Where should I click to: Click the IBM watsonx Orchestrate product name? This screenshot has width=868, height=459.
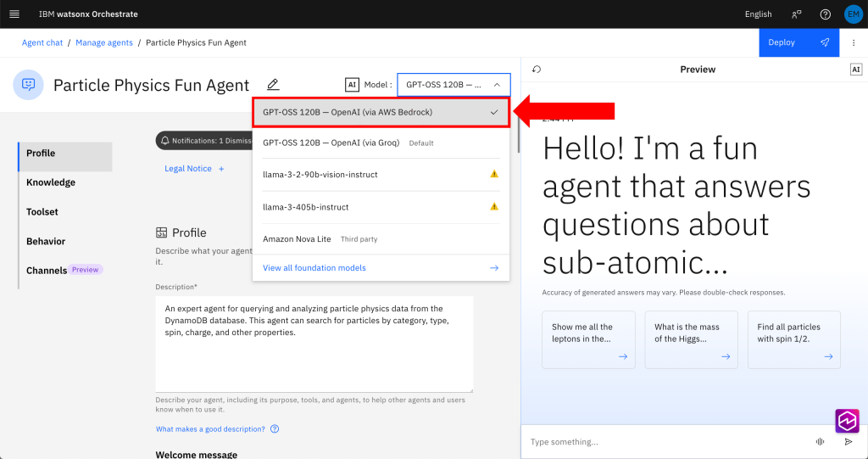click(x=88, y=14)
